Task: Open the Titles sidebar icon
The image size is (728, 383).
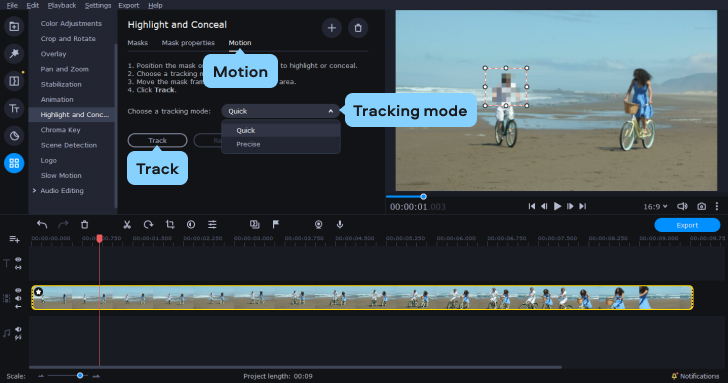Action: click(14, 109)
